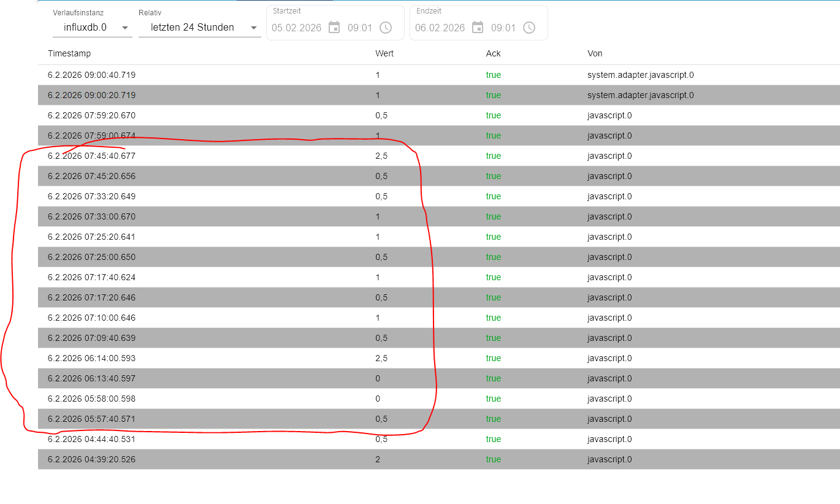The image size is (840, 504).
Task: Click value 0 in the 06:13:40.597 row
Action: (x=378, y=378)
